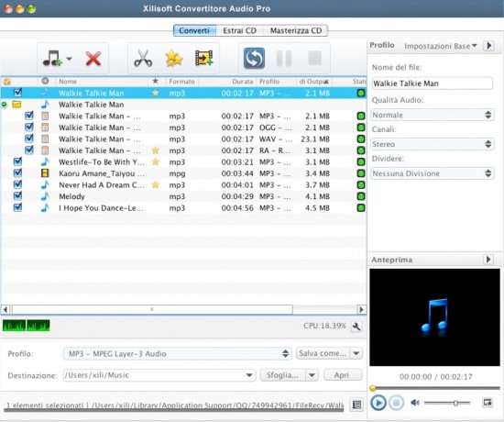
Task: Click the Salva come... button
Action: 323,353
